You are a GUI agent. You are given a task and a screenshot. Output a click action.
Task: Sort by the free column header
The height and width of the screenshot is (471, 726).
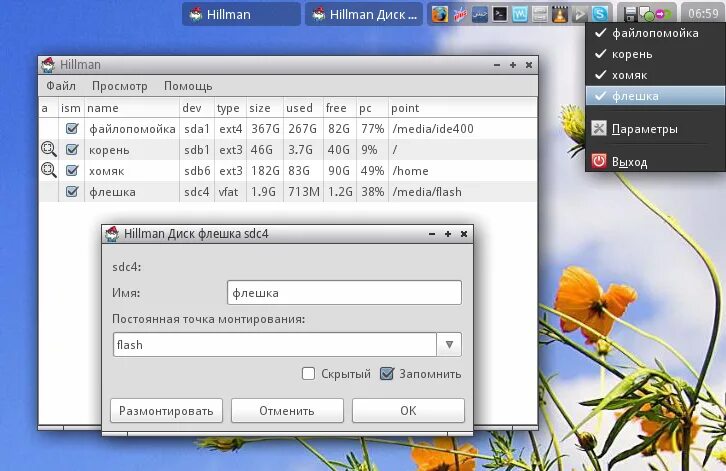339,108
